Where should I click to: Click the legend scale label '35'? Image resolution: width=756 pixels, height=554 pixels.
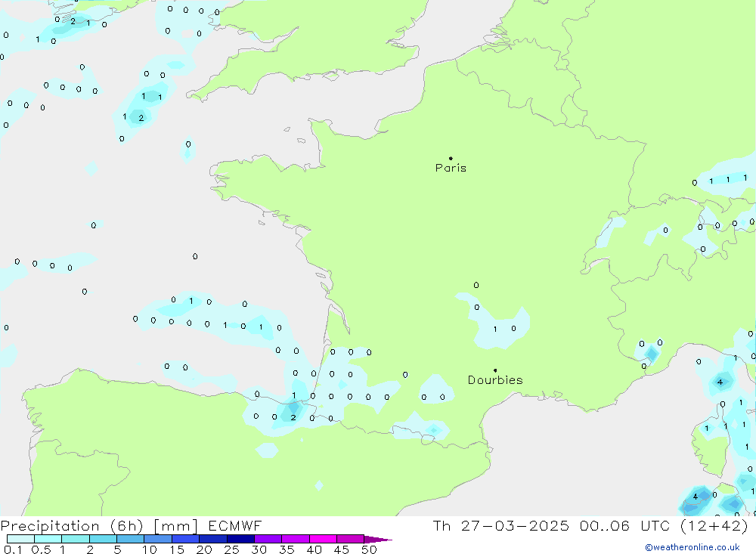click(287, 549)
